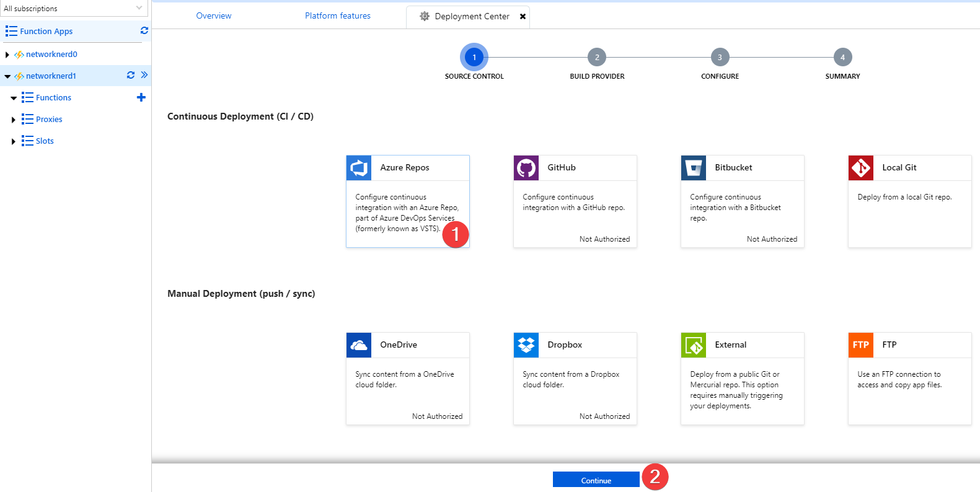
Task: Close the Deployment Center tab
Action: 523,17
